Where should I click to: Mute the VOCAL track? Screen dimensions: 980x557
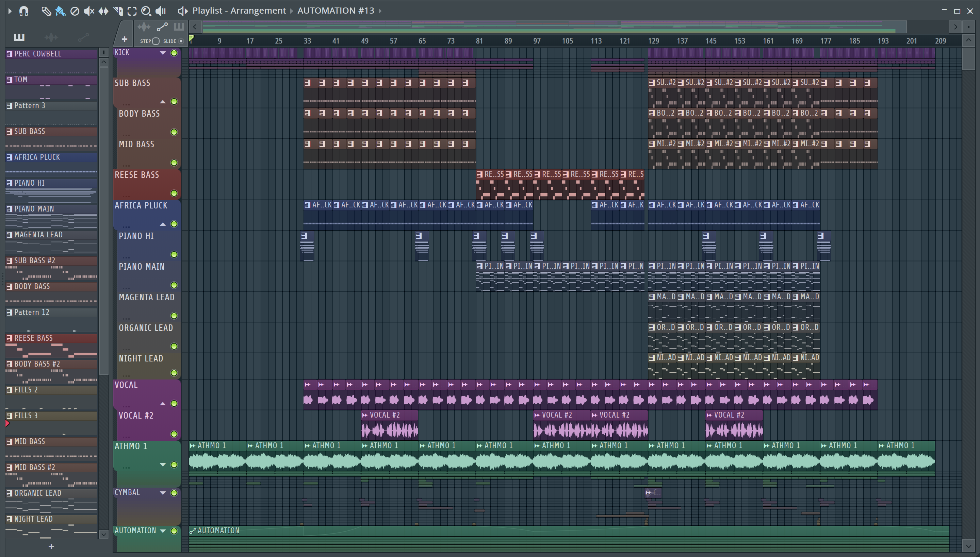[174, 404]
